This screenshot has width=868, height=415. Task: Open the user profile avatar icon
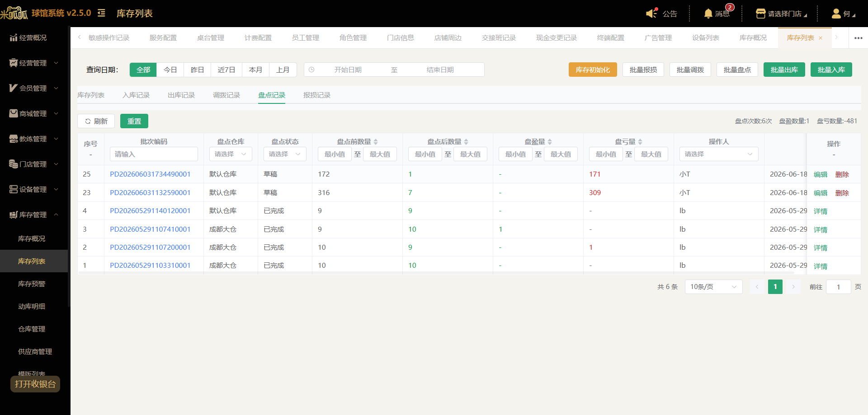[x=836, y=14]
